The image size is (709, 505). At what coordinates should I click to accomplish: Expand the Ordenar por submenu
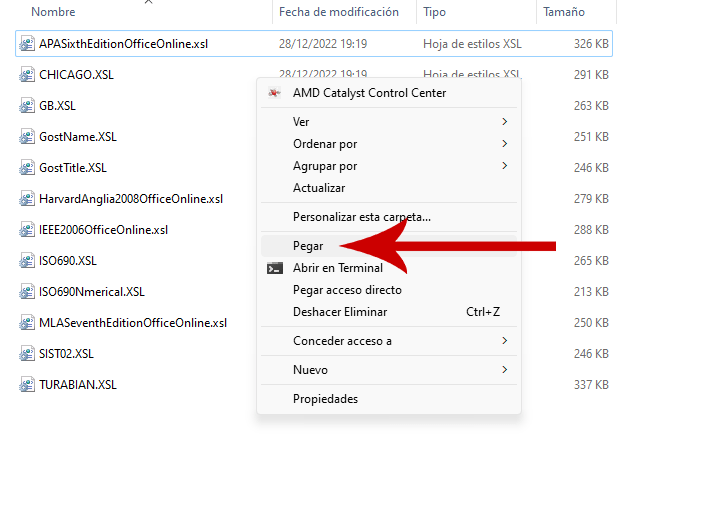(504, 144)
